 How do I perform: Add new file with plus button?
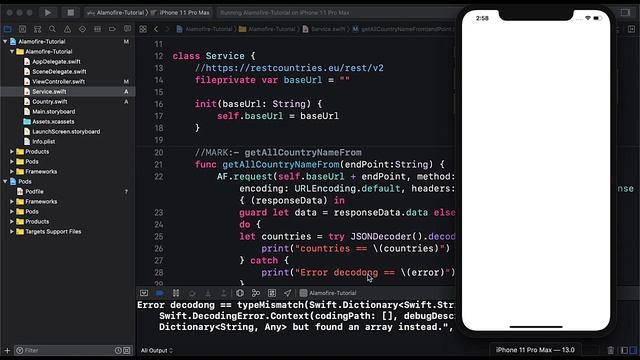point(7,350)
